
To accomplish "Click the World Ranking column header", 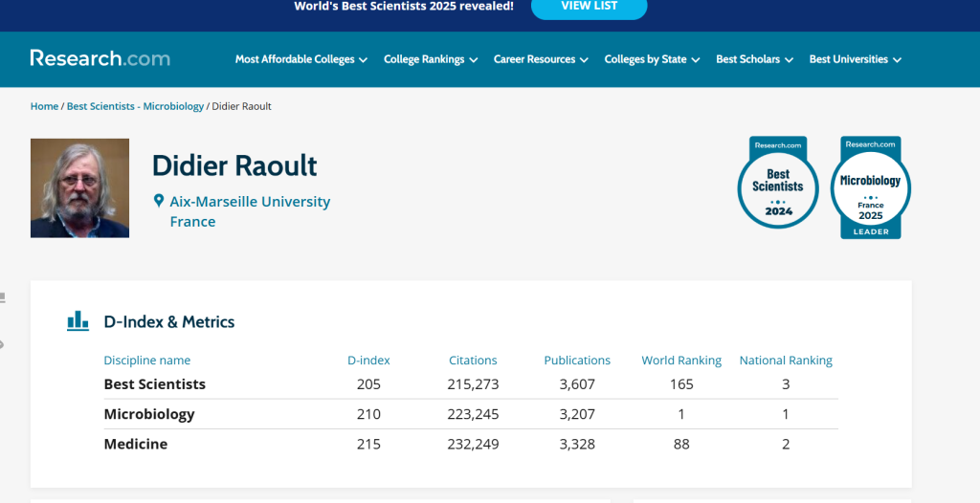I will (681, 361).
